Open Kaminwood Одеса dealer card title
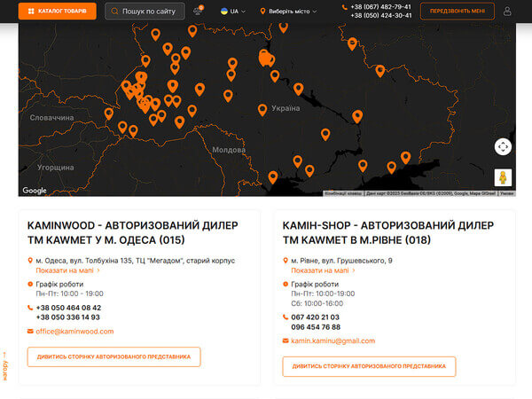The image size is (532, 399). tap(133, 232)
